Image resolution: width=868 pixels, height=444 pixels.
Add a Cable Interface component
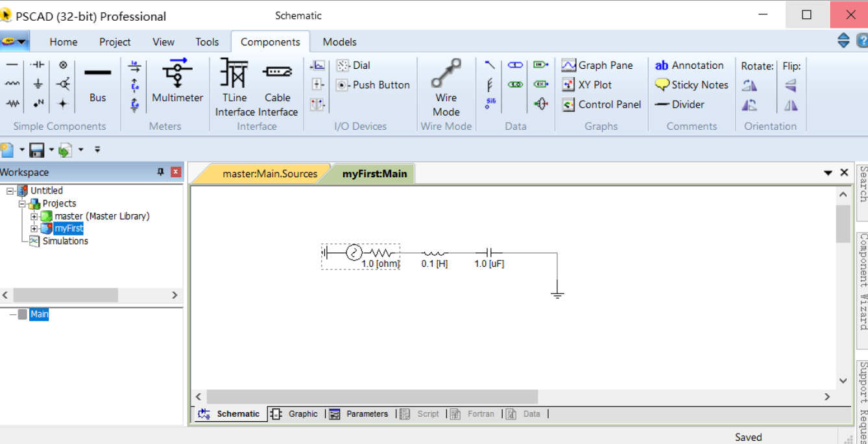[278, 88]
